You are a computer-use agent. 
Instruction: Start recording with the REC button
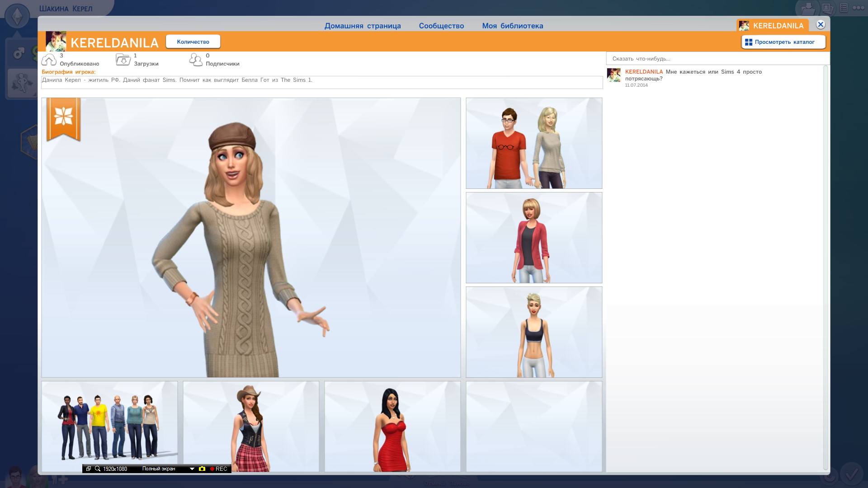[218, 469]
